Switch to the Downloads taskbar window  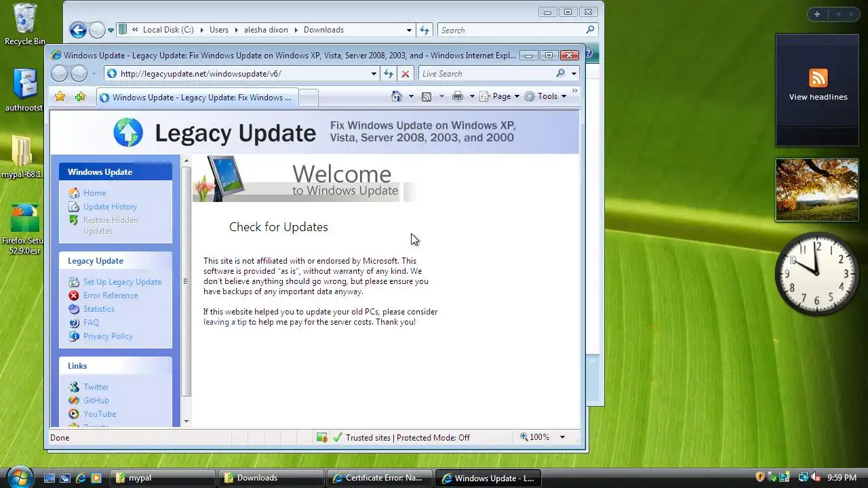(x=271, y=478)
